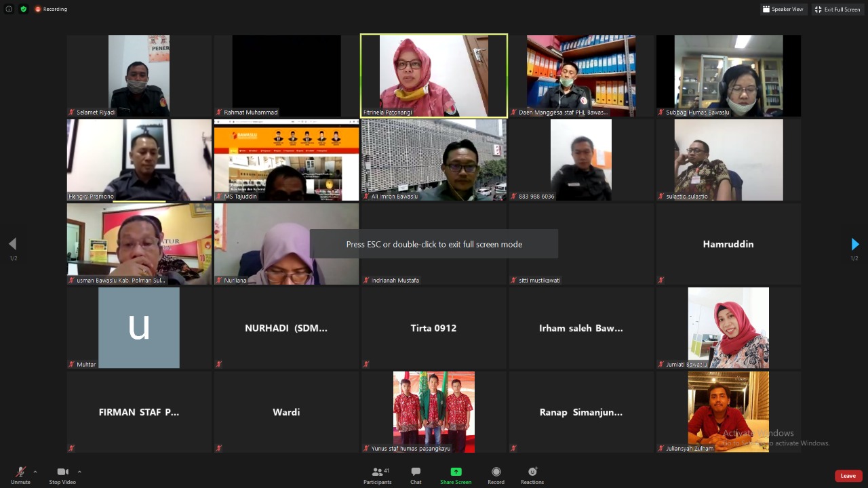Exit Full Screen mode
The height and width of the screenshot is (488, 868).
coord(837,9)
